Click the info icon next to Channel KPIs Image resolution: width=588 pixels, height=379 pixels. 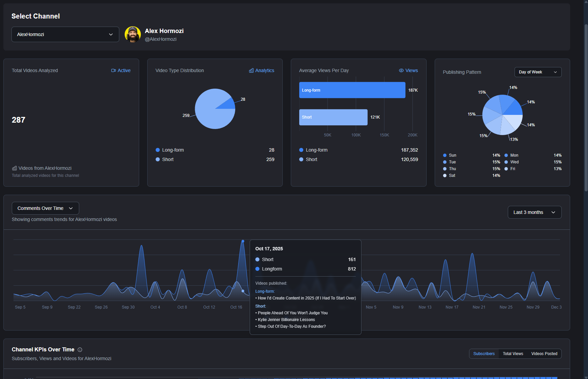click(80, 350)
